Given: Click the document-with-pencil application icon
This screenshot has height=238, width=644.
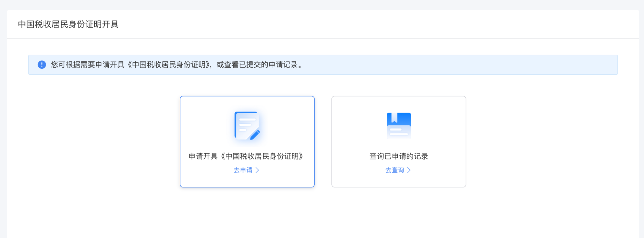Looking at the screenshot, I should (x=247, y=126).
